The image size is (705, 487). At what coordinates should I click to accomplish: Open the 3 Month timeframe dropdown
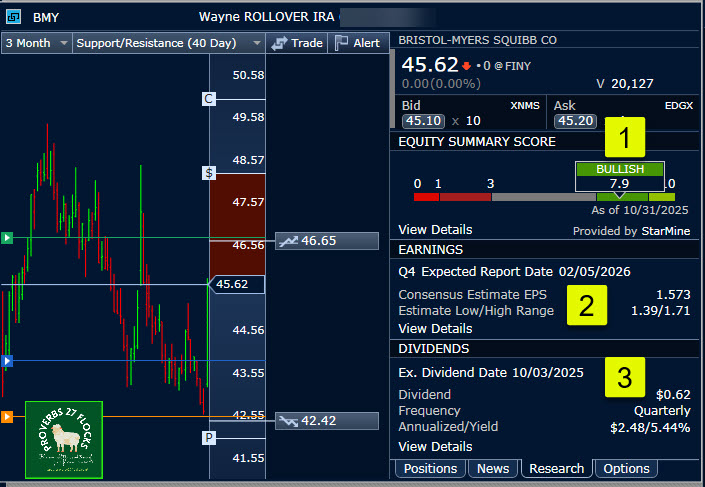tap(37, 43)
